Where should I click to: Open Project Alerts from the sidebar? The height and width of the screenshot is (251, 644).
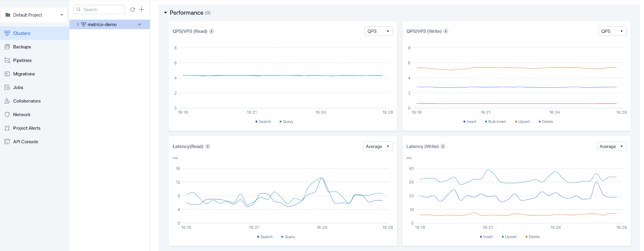pyautogui.click(x=27, y=128)
